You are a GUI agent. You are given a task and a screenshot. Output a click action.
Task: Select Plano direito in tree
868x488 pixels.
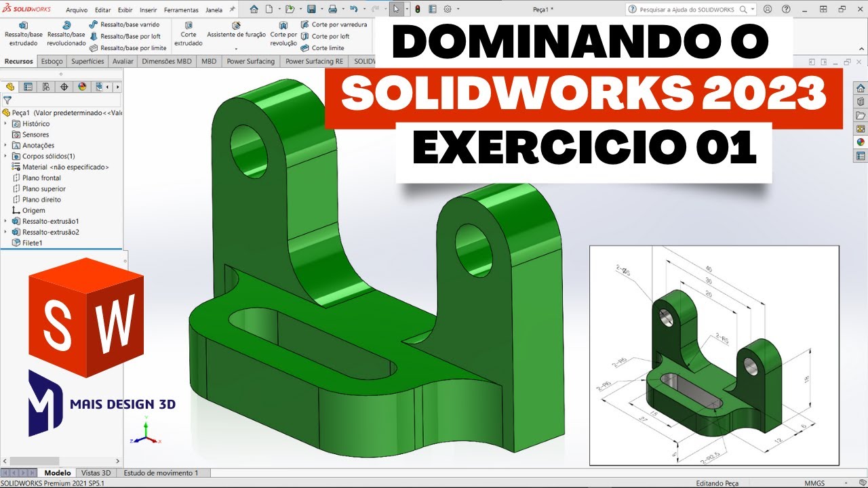[37, 200]
